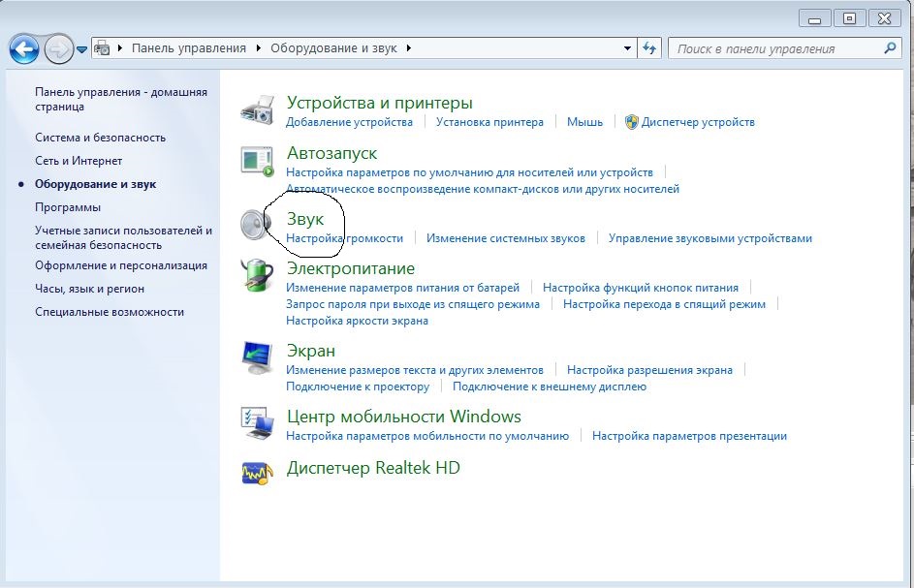The image size is (914, 588).
Task: Open the Устройства и принтеры icon
Action: [x=257, y=109]
